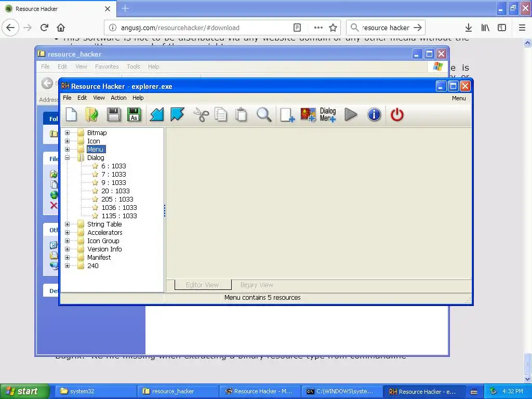
Task: Select dialog resource 205 : 1033
Action: (117, 199)
